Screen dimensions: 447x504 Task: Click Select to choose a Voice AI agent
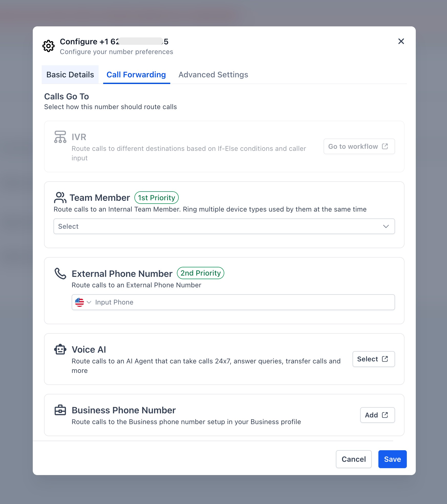pos(373,359)
